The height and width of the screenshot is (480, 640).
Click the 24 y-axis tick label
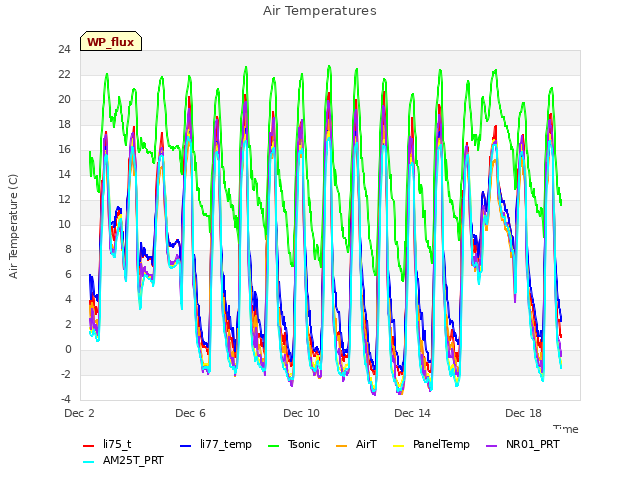[x=64, y=50]
